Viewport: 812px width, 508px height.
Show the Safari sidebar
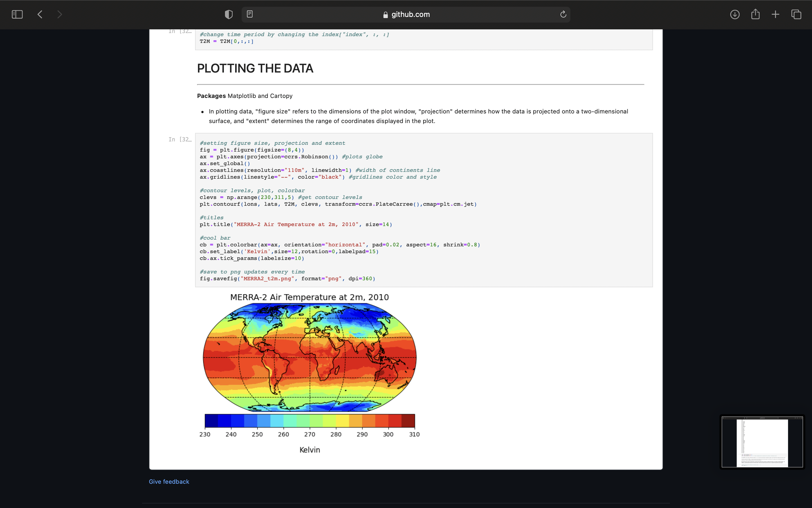(17, 14)
